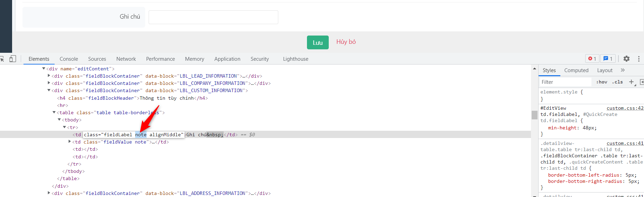
Task: Switch to the Sources tab
Action: [97, 59]
